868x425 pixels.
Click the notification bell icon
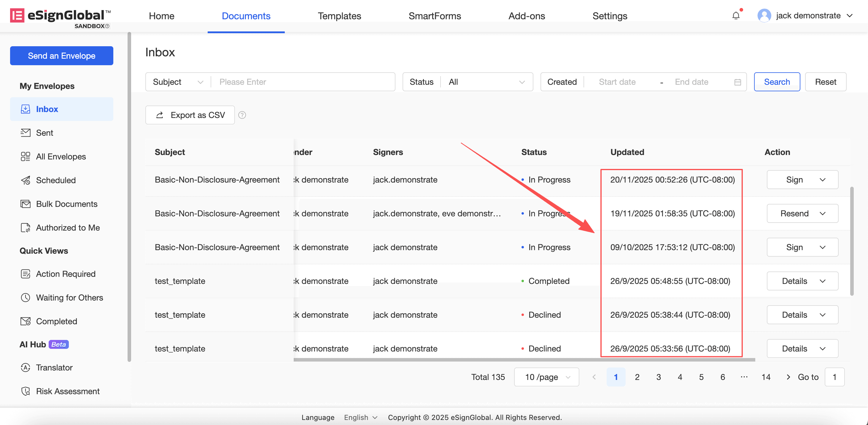736,15
